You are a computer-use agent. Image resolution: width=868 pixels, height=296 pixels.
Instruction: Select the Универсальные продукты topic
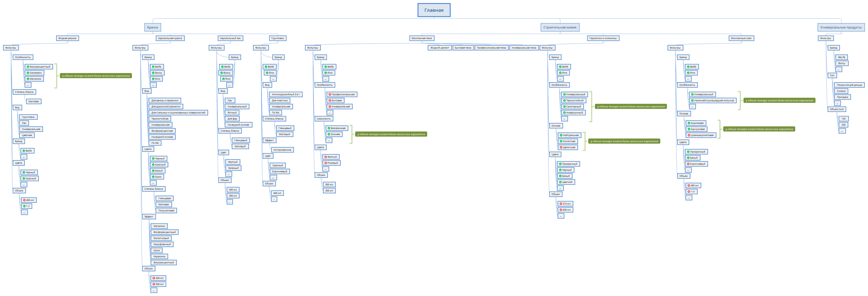[841, 27]
